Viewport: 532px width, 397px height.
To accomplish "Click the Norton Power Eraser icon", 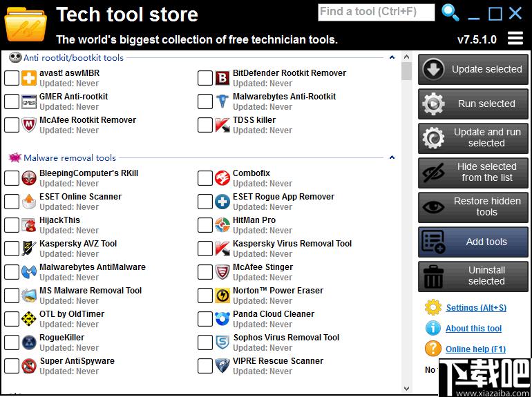I will [222, 296].
